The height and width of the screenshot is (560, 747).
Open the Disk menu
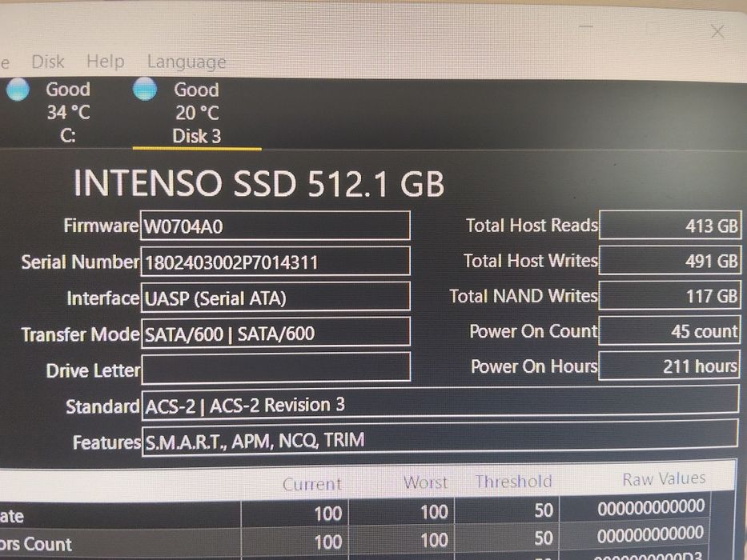click(x=48, y=62)
